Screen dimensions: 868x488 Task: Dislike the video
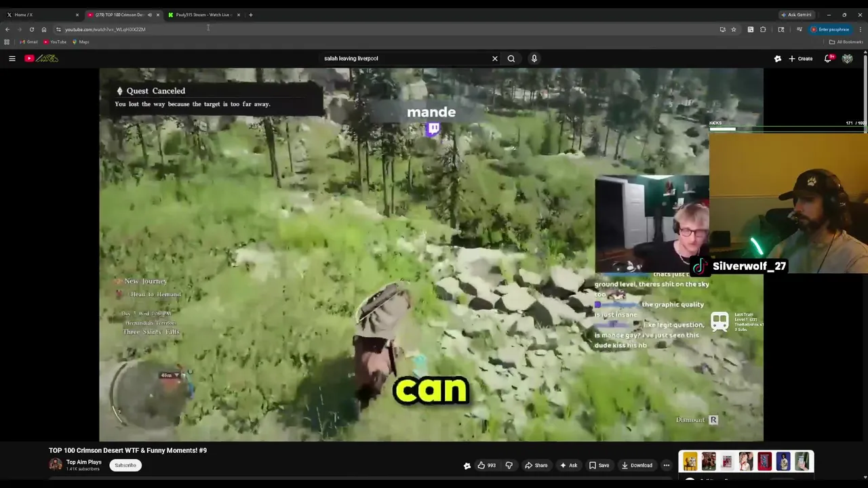click(509, 465)
